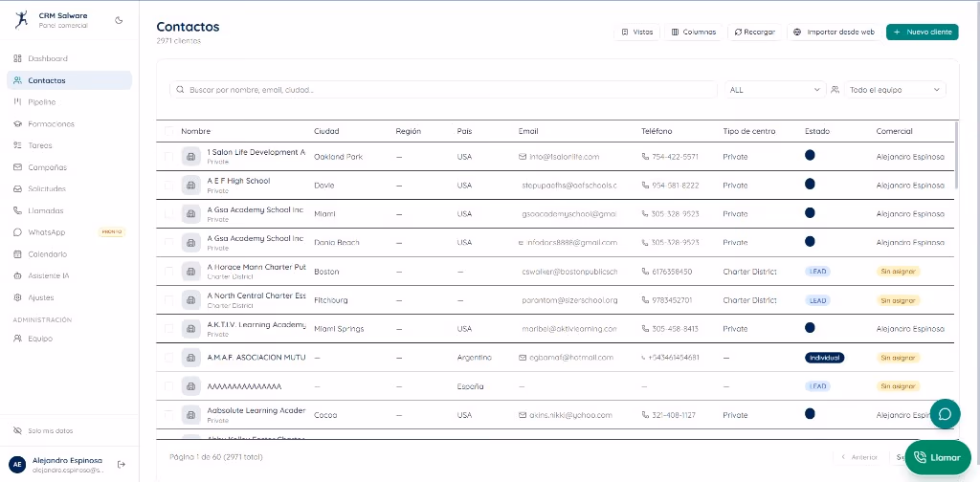Image resolution: width=980 pixels, height=482 pixels.
Task: Click the Calendario icon in sidebar
Action: tap(17, 254)
